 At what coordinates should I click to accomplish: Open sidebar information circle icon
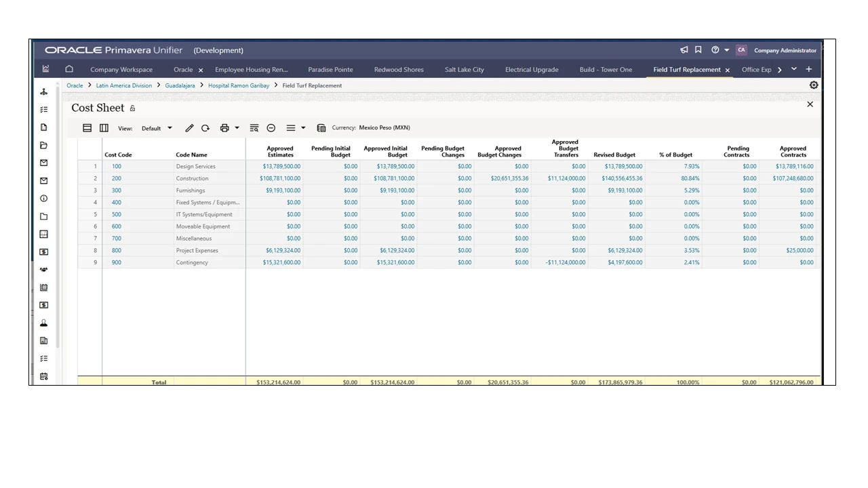coord(44,199)
